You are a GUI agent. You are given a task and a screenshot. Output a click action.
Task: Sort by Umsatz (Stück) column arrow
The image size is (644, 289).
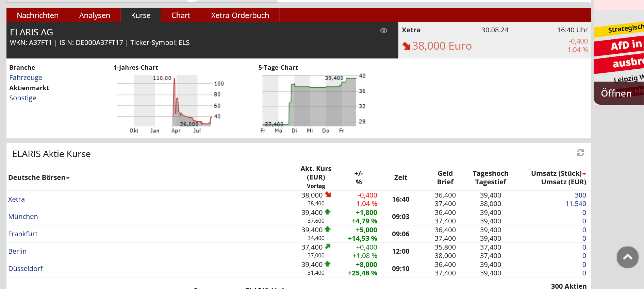(x=584, y=174)
